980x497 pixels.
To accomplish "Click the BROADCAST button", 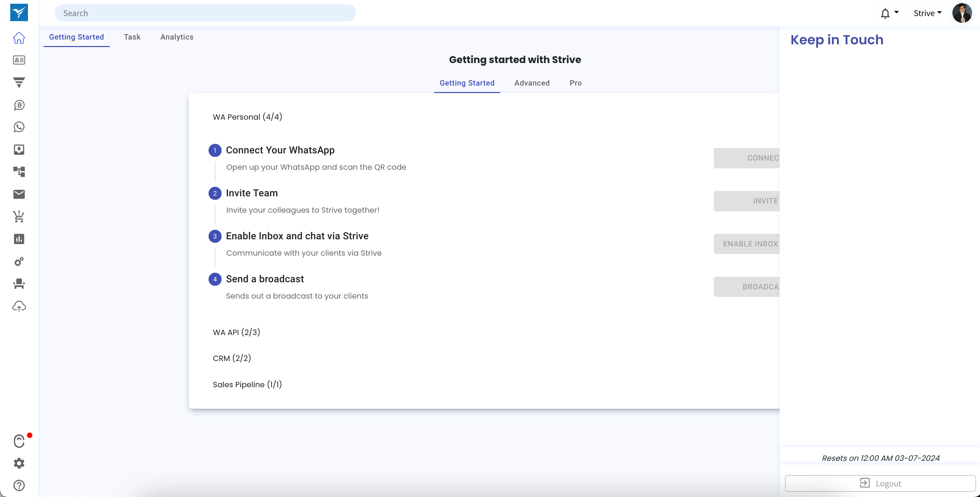I will pyautogui.click(x=747, y=287).
